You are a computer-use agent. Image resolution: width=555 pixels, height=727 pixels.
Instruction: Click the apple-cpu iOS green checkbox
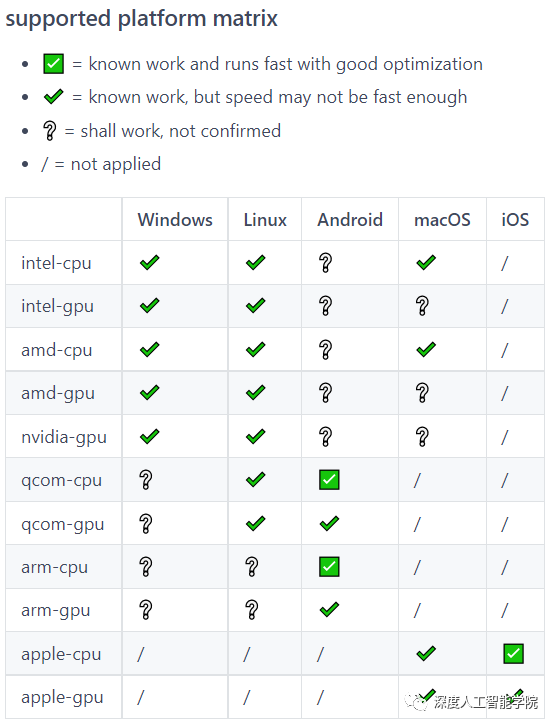click(x=513, y=654)
